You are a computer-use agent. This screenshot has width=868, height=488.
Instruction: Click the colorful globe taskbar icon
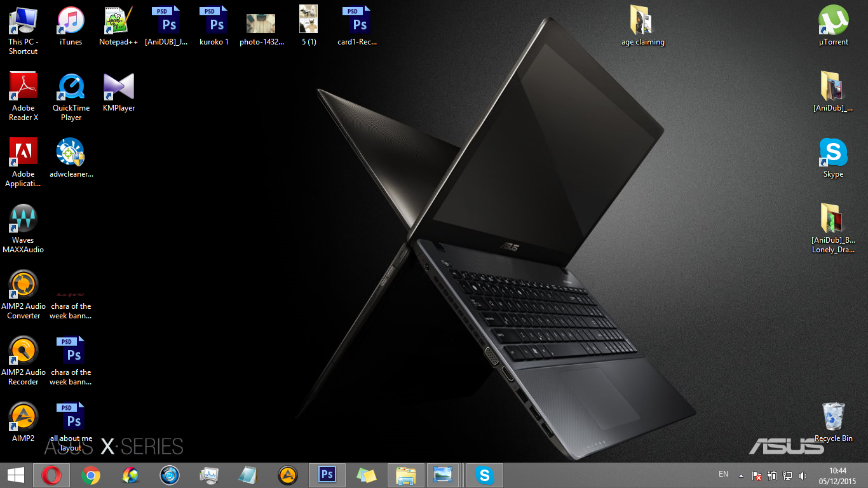130,475
